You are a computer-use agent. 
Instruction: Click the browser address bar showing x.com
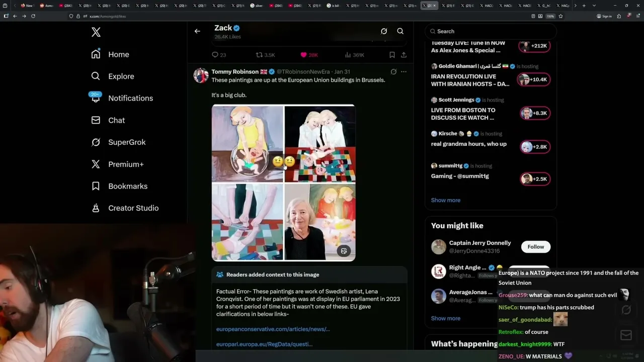(x=297, y=16)
